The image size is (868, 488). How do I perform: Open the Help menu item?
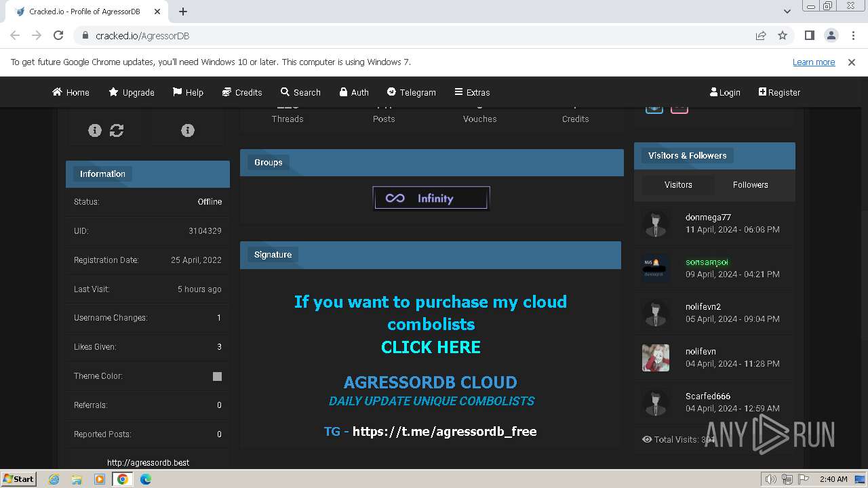click(x=188, y=92)
